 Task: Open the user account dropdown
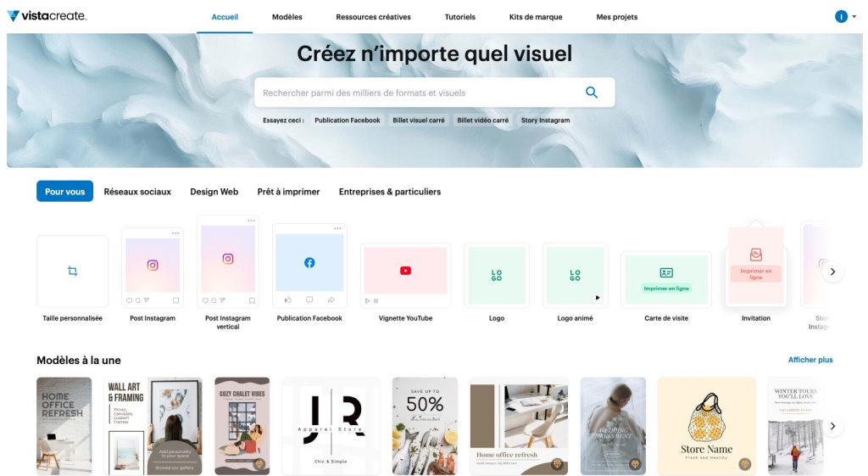point(845,16)
